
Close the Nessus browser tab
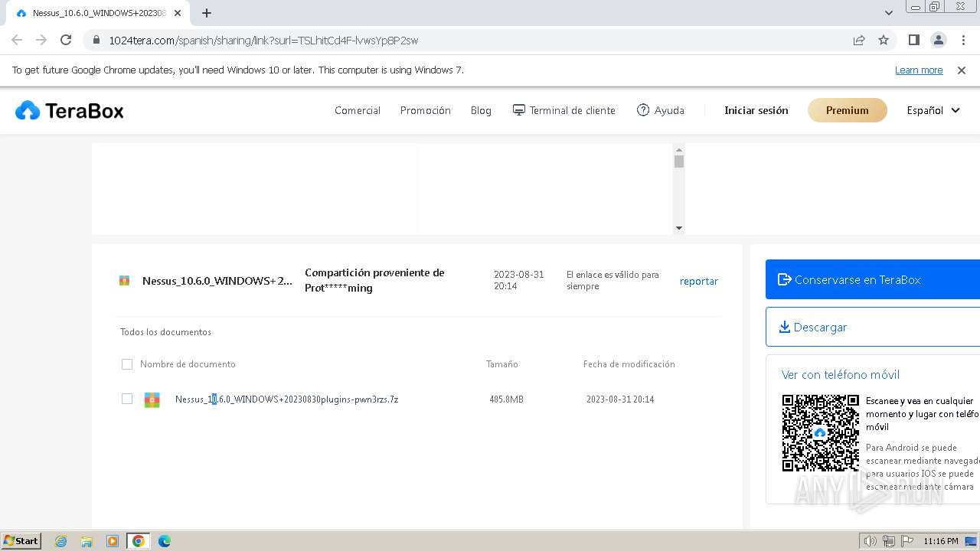point(178,13)
